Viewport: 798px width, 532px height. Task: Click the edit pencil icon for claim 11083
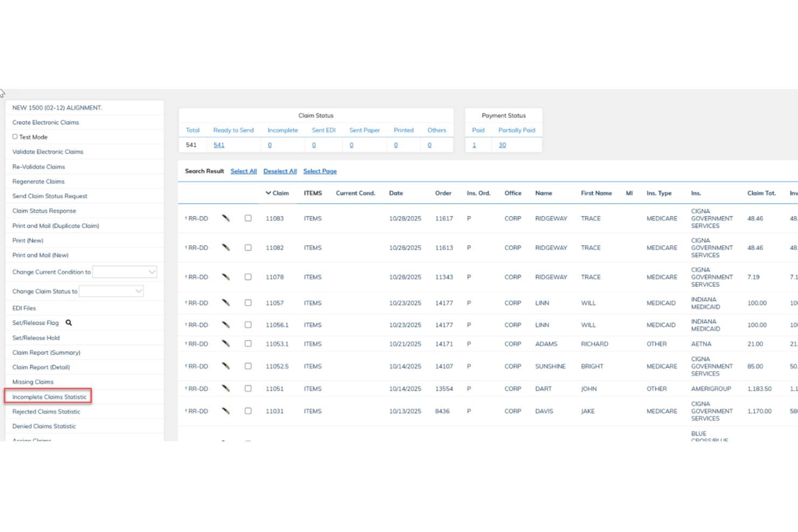(x=226, y=218)
